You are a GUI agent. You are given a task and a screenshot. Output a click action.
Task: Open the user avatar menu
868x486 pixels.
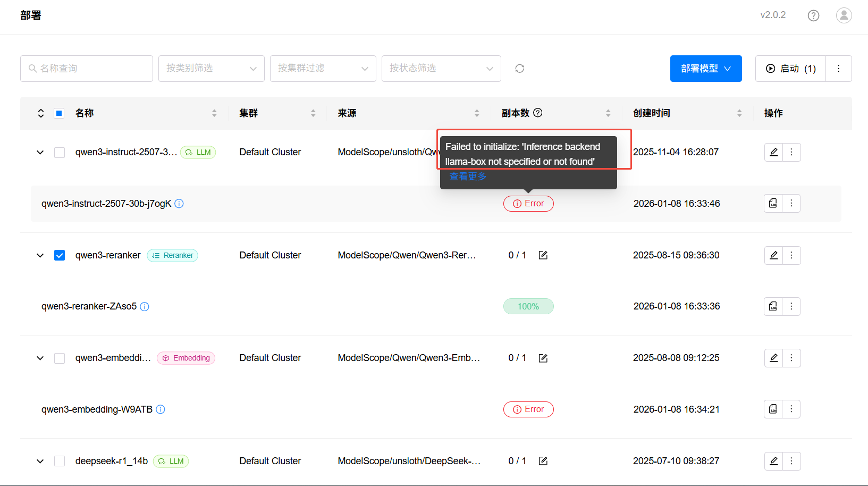844,15
